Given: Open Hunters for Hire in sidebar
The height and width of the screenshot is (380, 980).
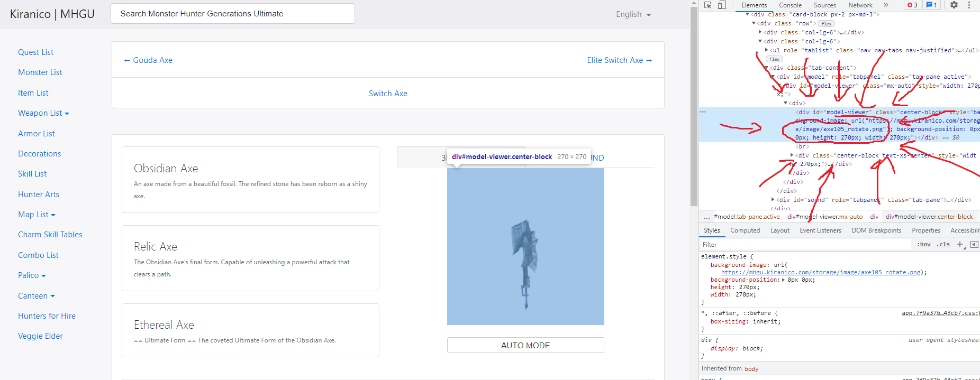Looking at the screenshot, I should point(47,316).
